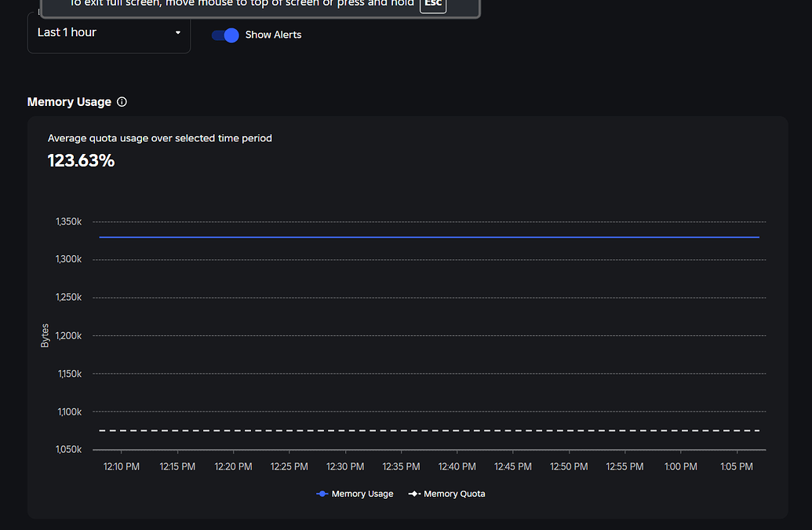Click the caret arrow in the time selector

tap(178, 33)
